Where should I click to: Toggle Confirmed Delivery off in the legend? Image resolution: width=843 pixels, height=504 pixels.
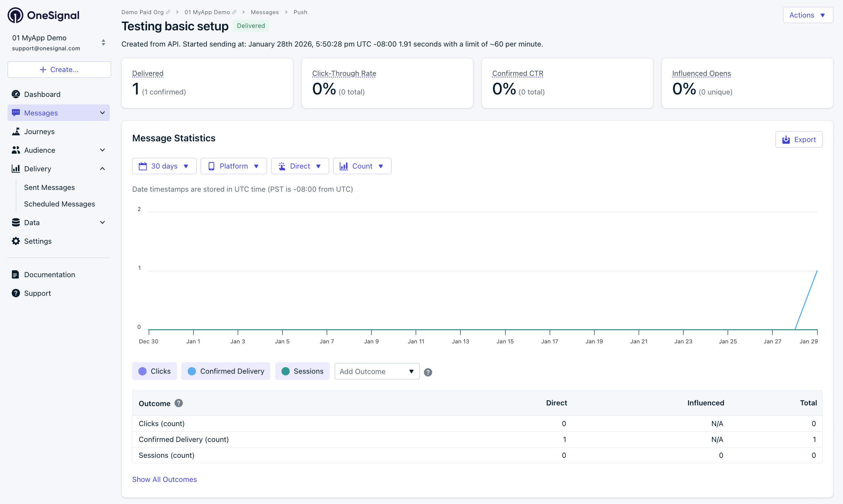coord(226,371)
